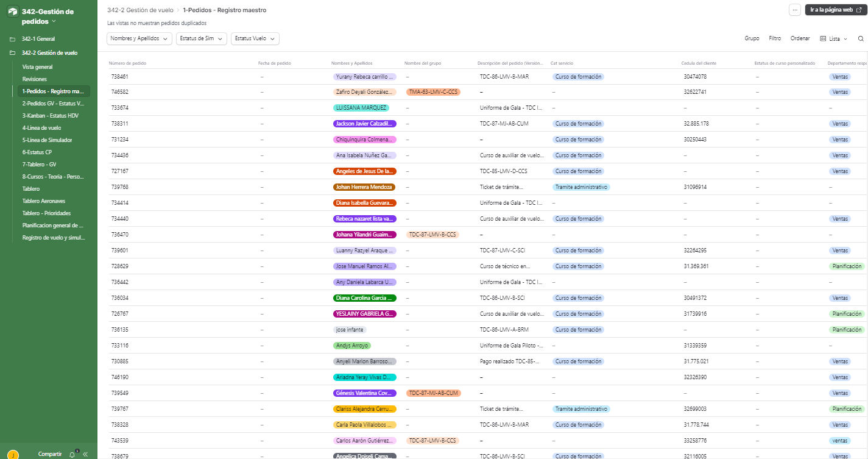Click the 342-Gestión de pedidos box logo
Image resolution: width=868 pixels, height=459 pixels.
point(12,12)
